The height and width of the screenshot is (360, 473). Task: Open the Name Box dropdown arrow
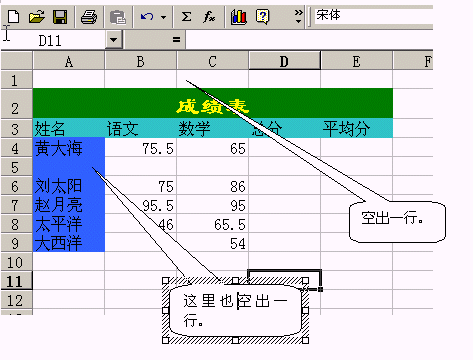(114, 40)
